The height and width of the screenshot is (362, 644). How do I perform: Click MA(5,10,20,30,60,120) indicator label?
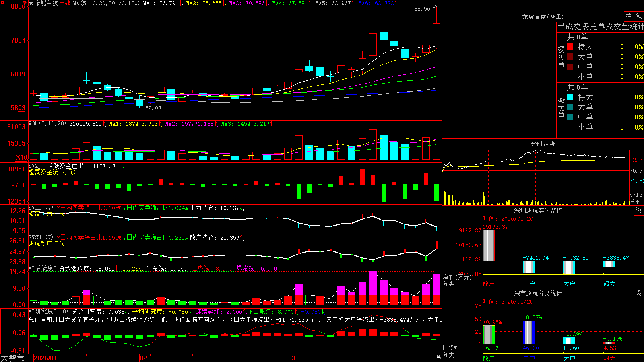106,3
